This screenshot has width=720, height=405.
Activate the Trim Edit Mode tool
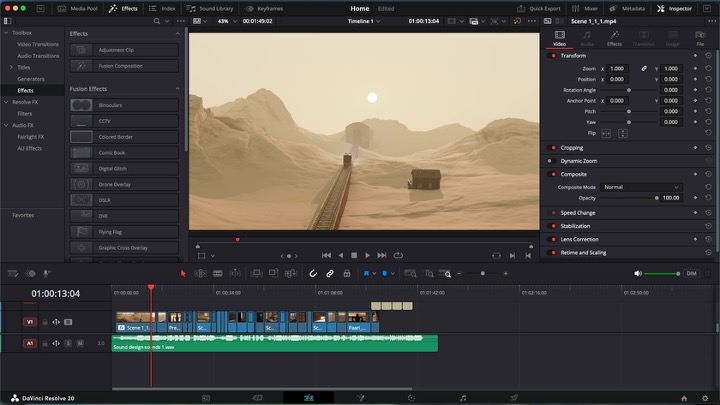201,273
